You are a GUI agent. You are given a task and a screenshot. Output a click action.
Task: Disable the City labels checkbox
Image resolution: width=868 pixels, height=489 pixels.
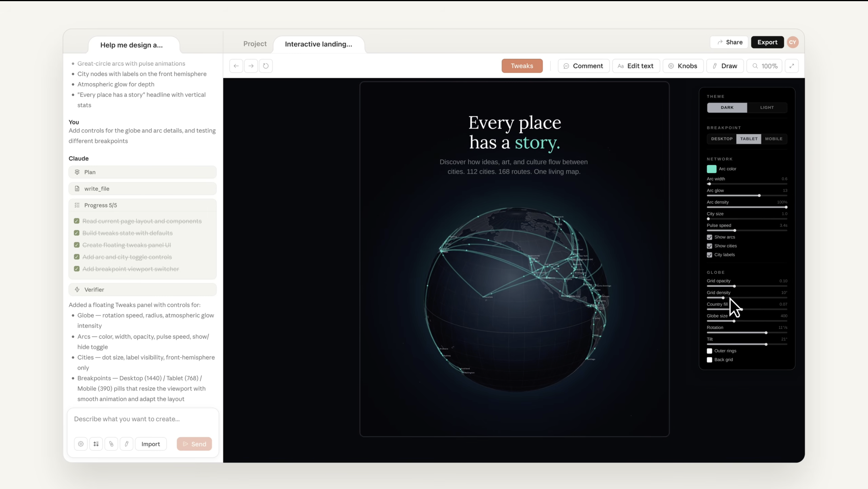pyautogui.click(x=710, y=255)
